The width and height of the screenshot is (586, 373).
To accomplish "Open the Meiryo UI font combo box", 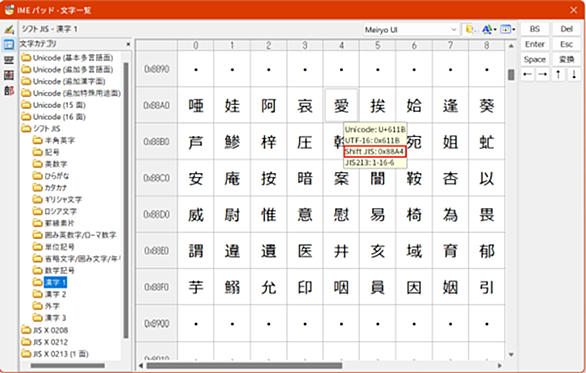I will click(x=411, y=30).
